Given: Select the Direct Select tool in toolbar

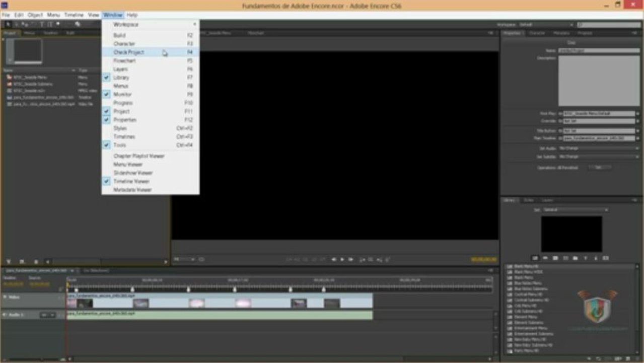Looking at the screenshot, I should pos(16,24).
